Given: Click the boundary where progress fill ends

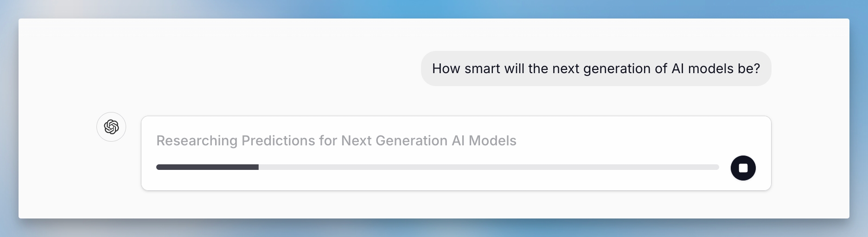Looking at the screenshot, I should pyautogui.click(x=258, y=167).
